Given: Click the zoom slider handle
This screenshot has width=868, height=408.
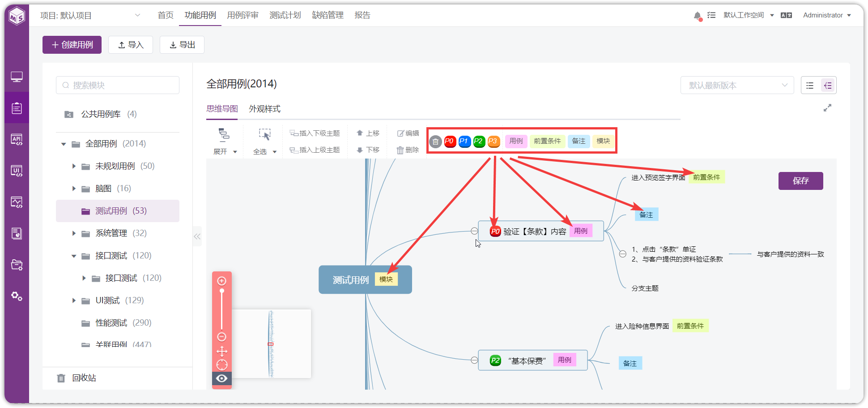Looking at the screenshot, I should 221,291.
